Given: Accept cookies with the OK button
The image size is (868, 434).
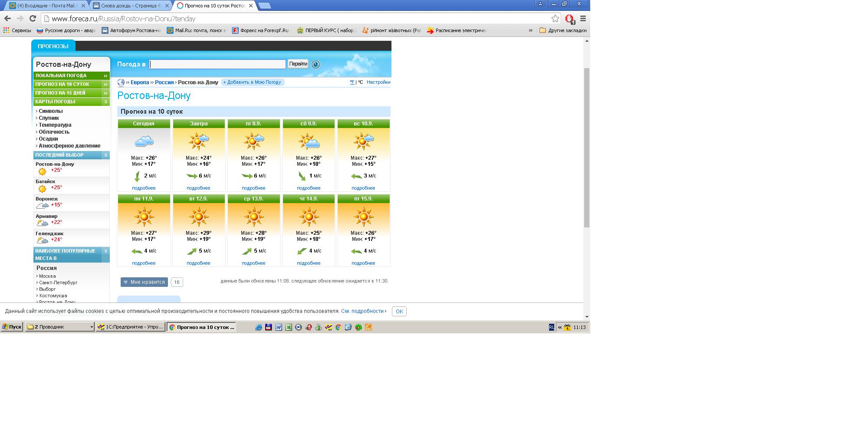Looking at the screenshot, I should 399,311.
